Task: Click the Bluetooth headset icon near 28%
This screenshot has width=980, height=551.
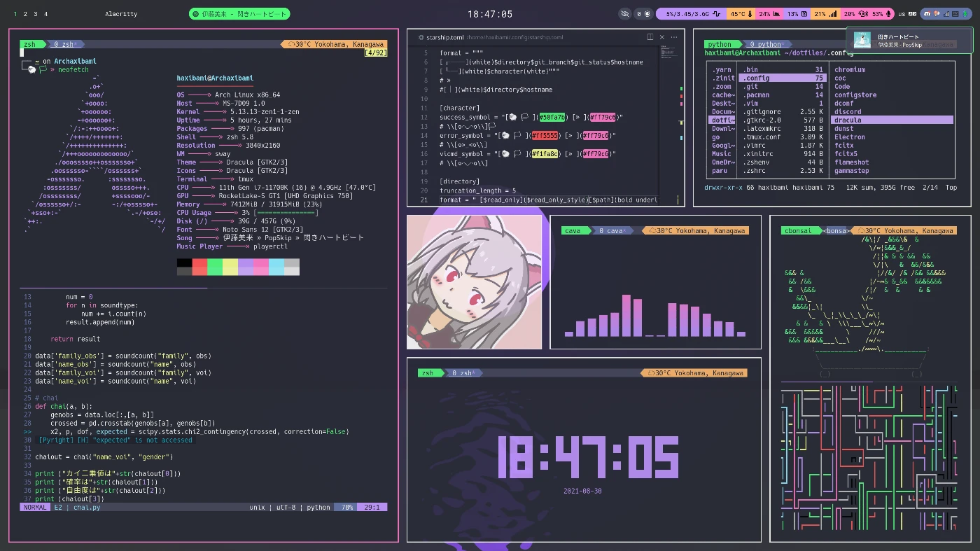Action: coord(862,14)
